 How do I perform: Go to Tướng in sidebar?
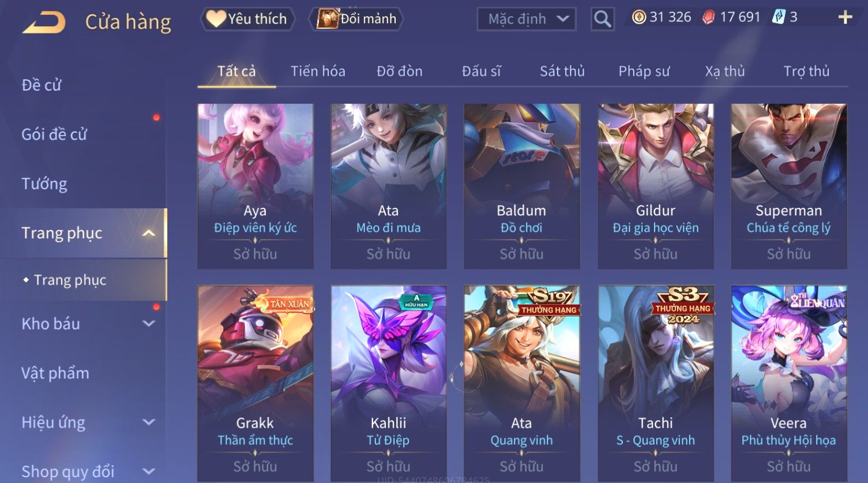(44, 184)
